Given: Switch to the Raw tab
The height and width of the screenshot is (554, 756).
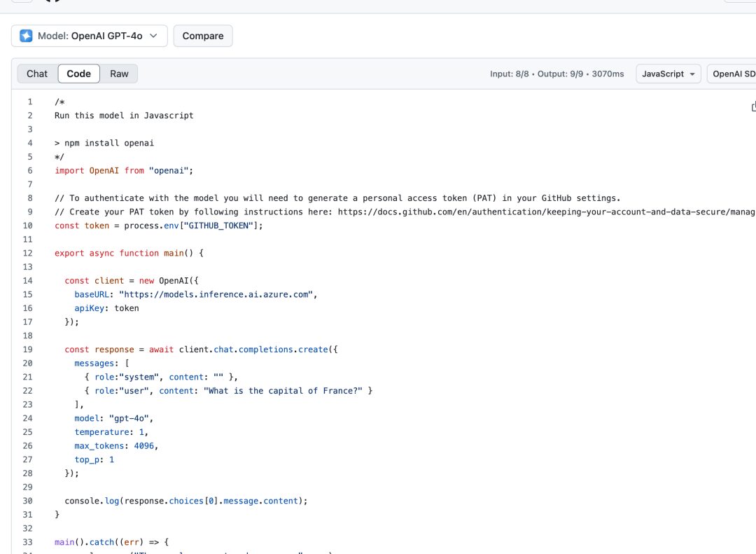Looking at the screenshot, I should [119, 74].
